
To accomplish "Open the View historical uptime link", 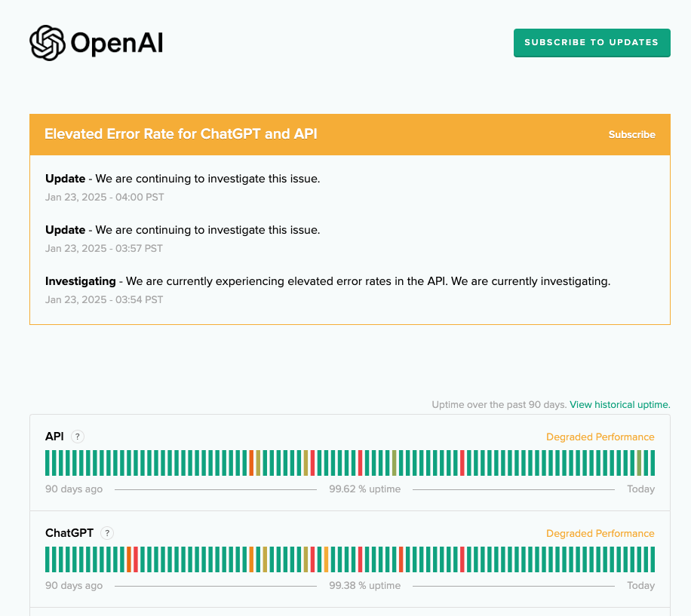I will pos(619,405).
